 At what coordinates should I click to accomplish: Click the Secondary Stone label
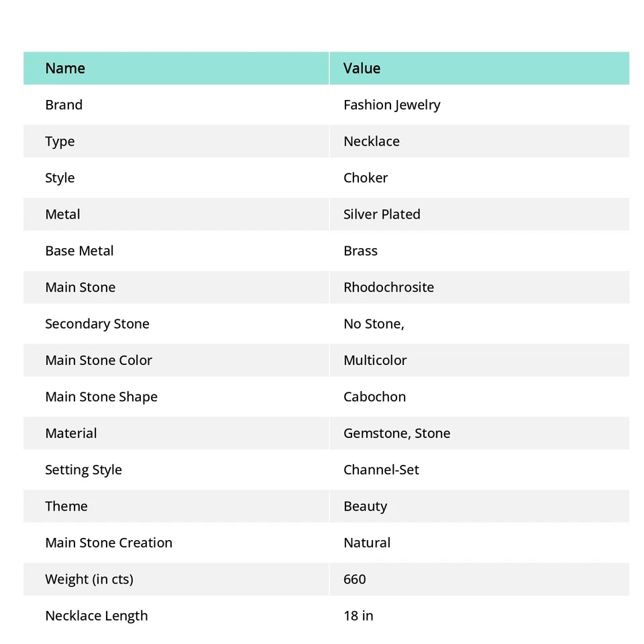pos(97,324)
